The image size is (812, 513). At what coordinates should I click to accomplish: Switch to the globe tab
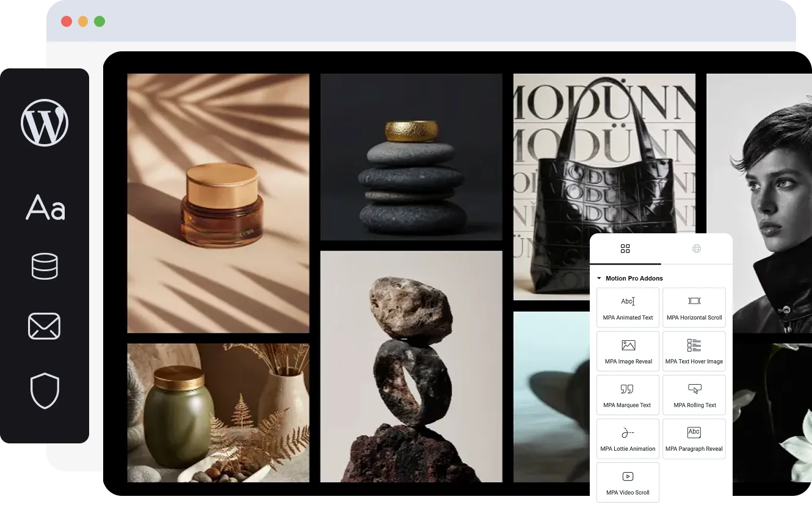[697, 249]
